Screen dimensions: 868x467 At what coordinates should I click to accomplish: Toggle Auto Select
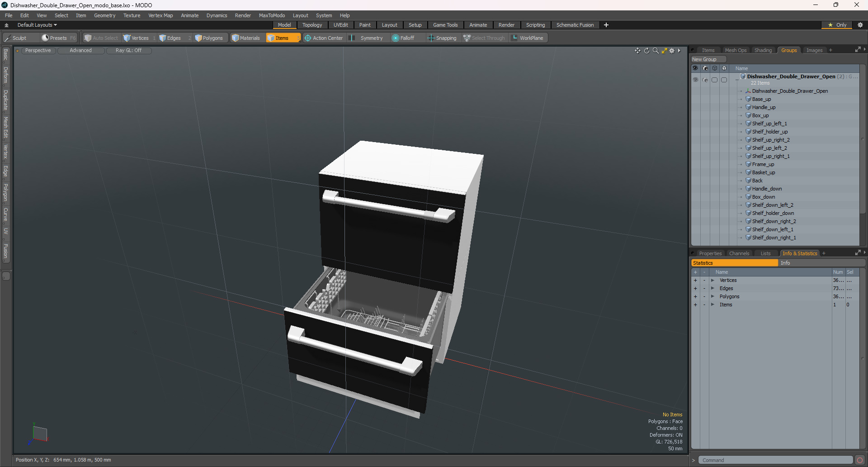tap(101, 38)
